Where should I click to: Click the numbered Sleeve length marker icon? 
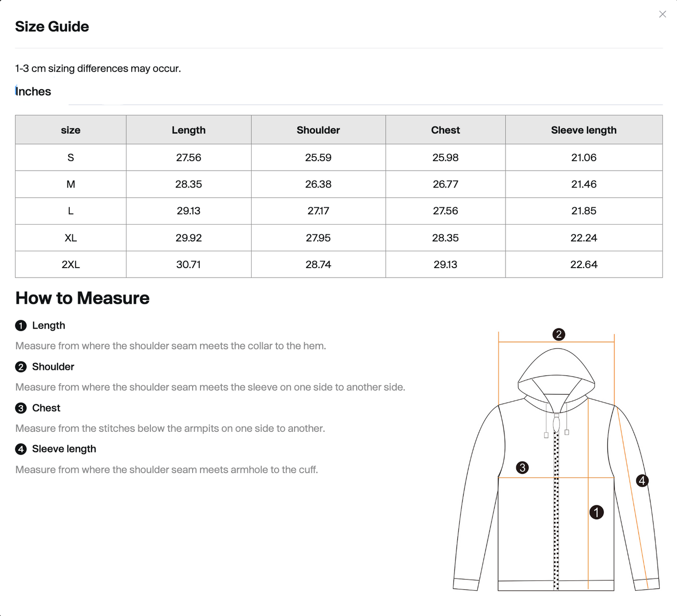click(20, 449)
